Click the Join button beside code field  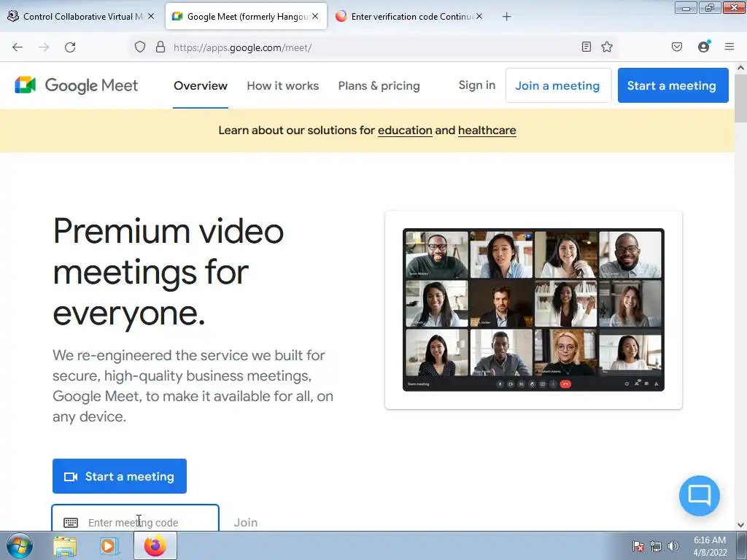[x=246, y=522]
